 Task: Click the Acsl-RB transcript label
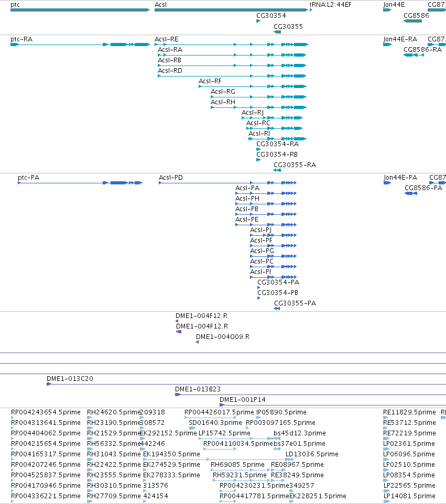(x=169, y=60)
